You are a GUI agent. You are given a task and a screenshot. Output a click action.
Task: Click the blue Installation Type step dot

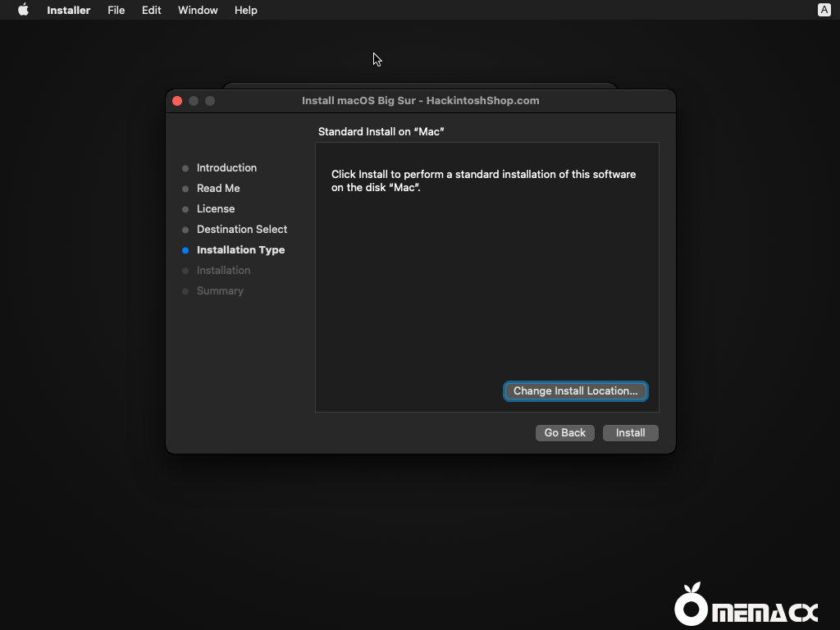point(185,250)
